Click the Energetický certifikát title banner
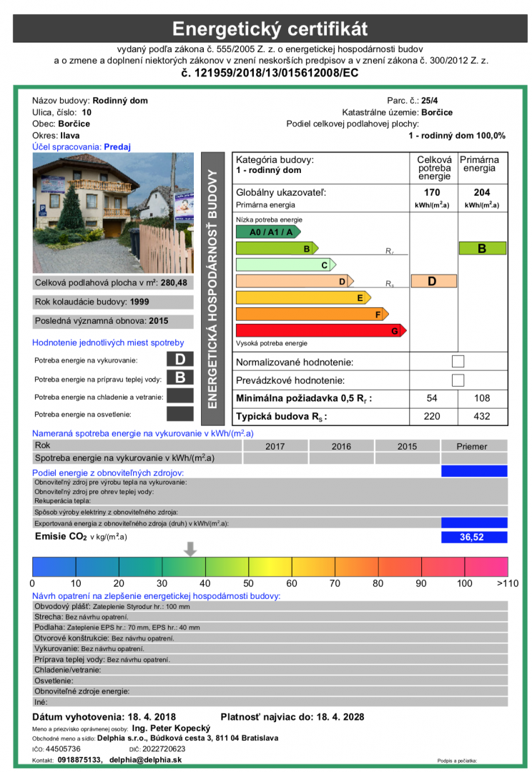Image resolution: width=532 pixels, height=772 pixels. 270,29
